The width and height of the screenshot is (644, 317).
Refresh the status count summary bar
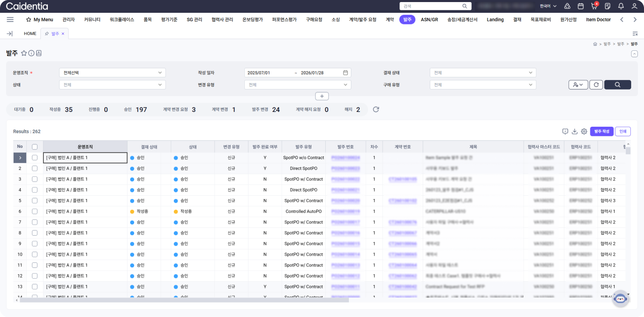(376, 109)
